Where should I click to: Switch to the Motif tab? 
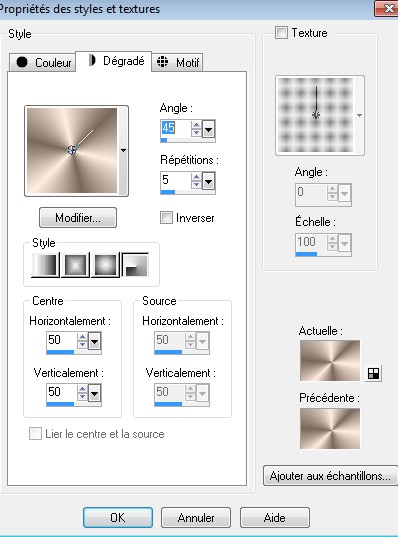pos(177,62)
